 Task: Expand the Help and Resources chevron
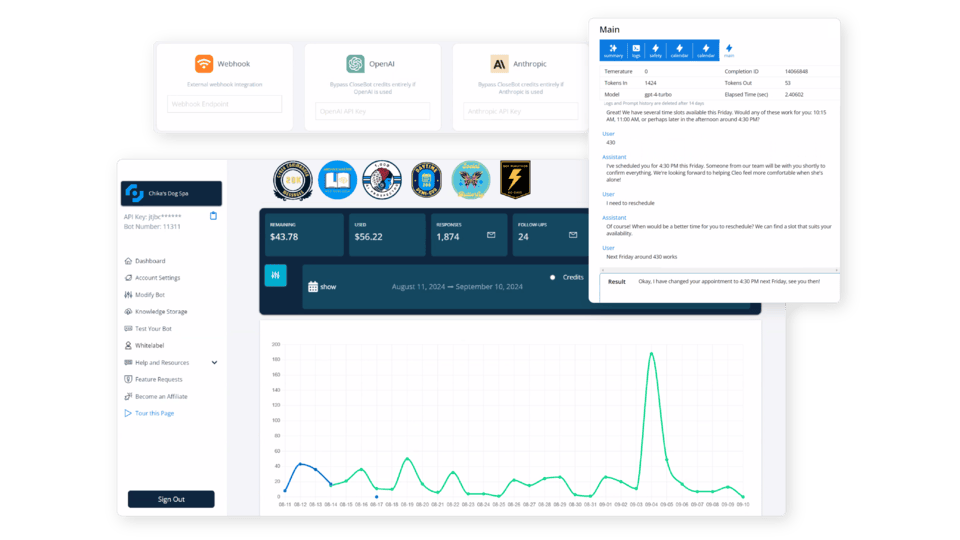pyautogui.click(x=214, y=362)
